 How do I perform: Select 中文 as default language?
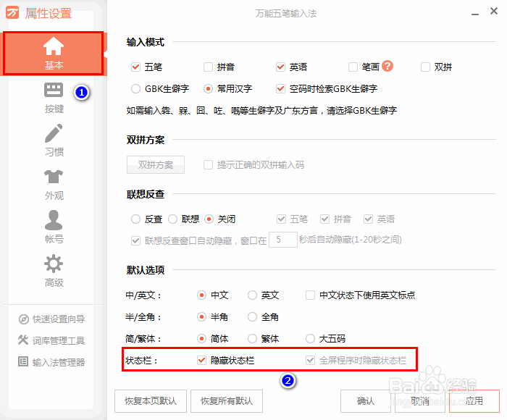coord(201,295)
